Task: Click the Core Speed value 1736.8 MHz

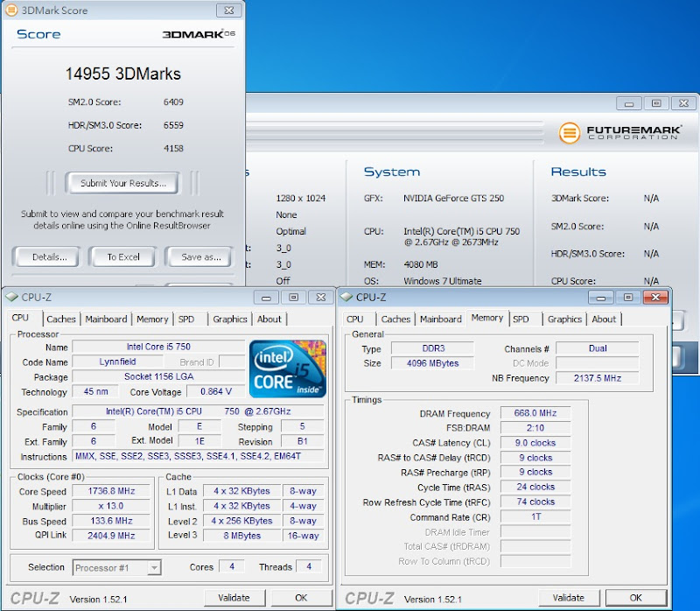Action: (111, 491)
